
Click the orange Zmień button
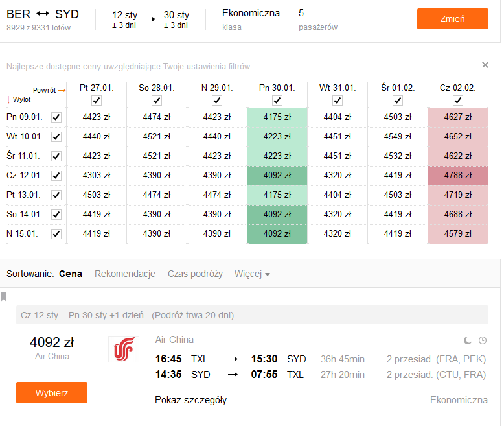point(453,19)
